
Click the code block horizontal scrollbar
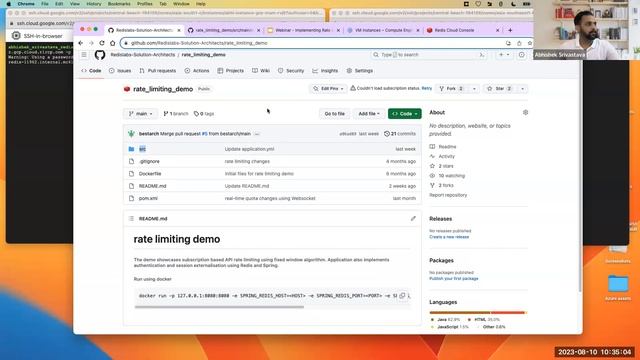[219, 307]
